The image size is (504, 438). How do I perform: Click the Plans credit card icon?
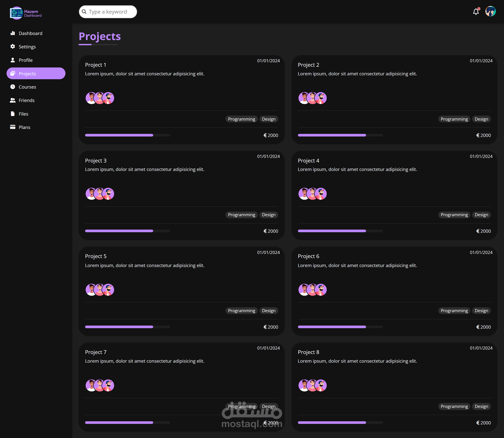coord(13,127)
